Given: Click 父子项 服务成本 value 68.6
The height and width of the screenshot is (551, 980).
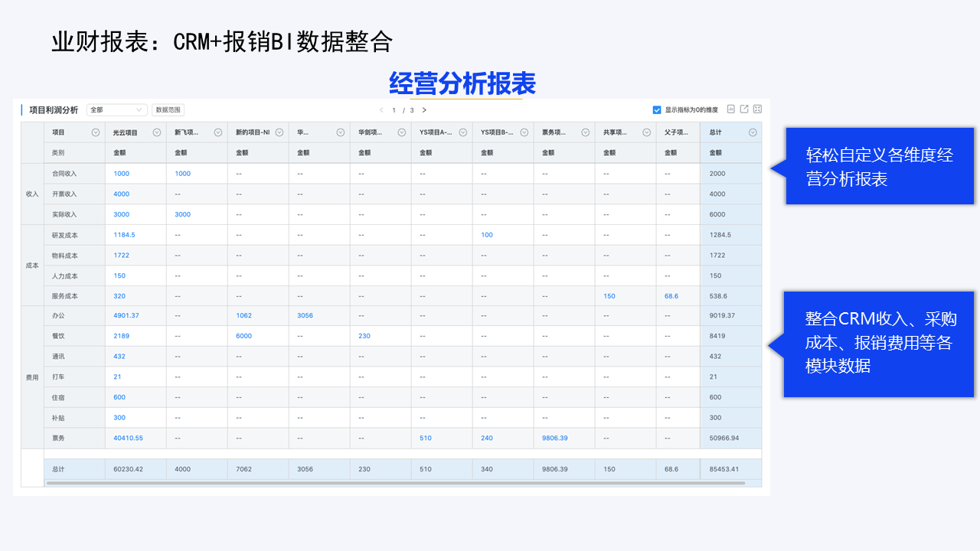Looking at the screenshot, I should tap(671, 296).
